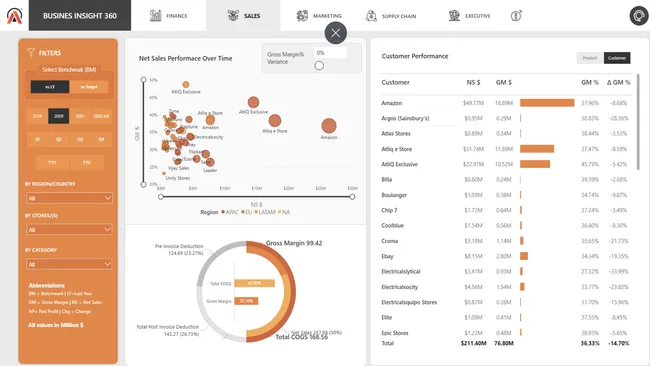Click the Finance chart icon

155,16
